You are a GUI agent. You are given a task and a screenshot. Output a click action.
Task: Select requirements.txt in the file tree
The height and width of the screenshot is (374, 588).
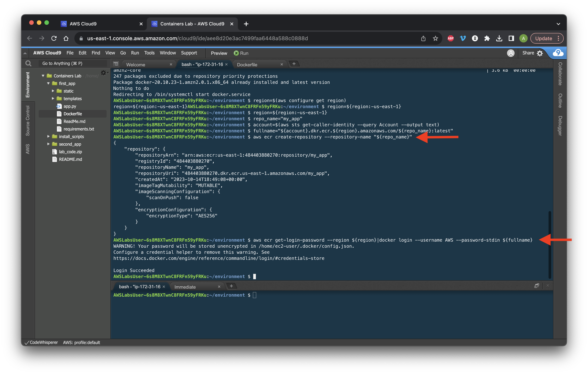point(79,129)
